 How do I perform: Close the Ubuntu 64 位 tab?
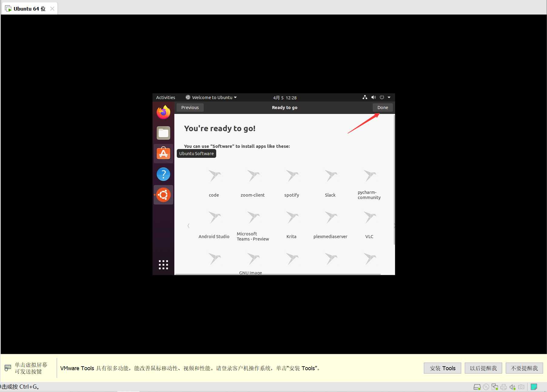point(52,8)
